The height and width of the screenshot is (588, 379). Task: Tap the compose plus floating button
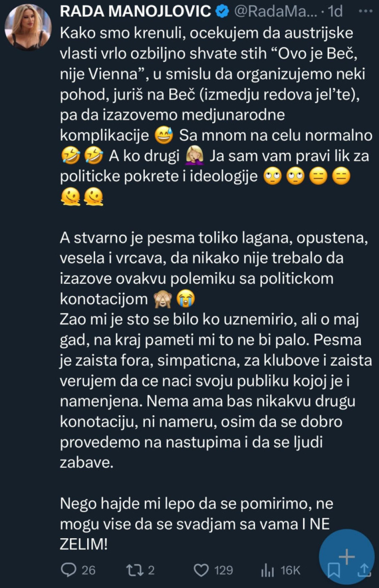tap(347, 556)
